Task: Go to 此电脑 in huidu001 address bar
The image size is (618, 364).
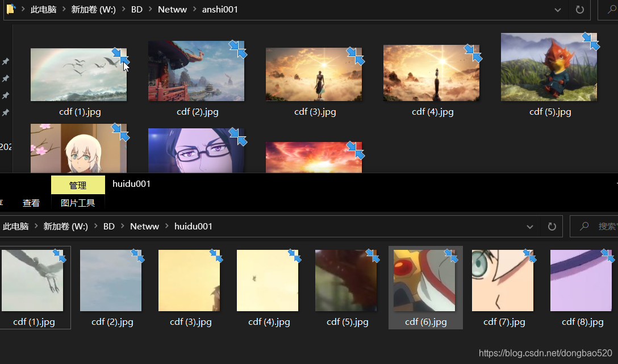Action: tap(15, 226)
